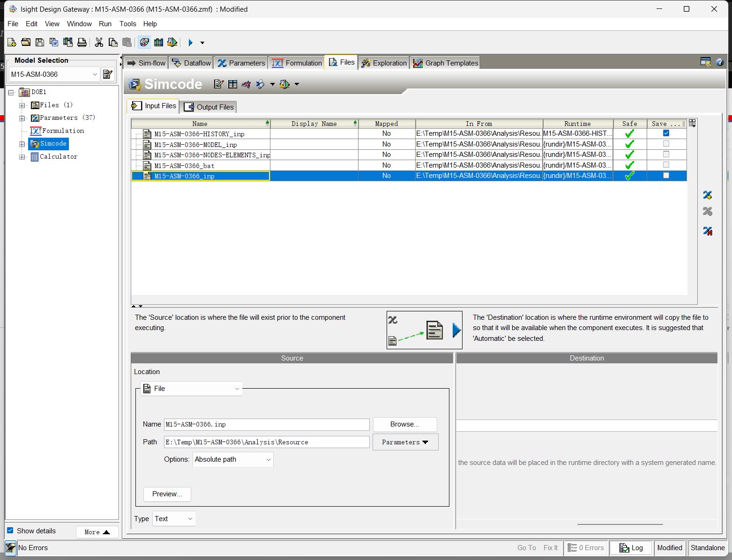Enable Save checkbox for MODEL_inp row
This screenshot has width=732, height=560.
tap(666, 144)
